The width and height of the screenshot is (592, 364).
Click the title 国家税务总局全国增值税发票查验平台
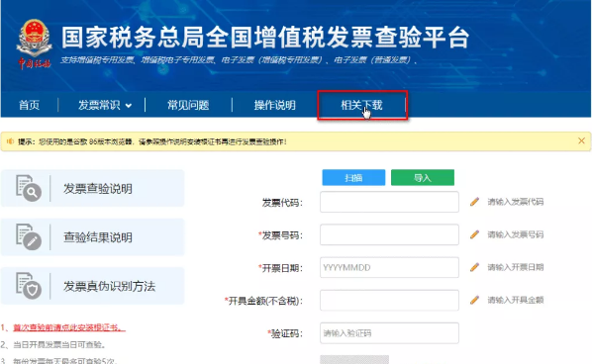(x=265, y=38)
